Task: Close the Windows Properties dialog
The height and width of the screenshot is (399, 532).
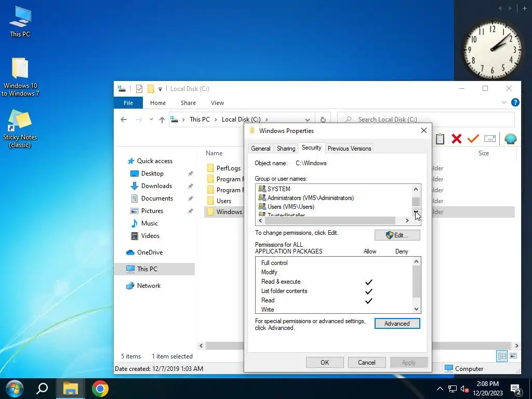Action: pos(424,130)
